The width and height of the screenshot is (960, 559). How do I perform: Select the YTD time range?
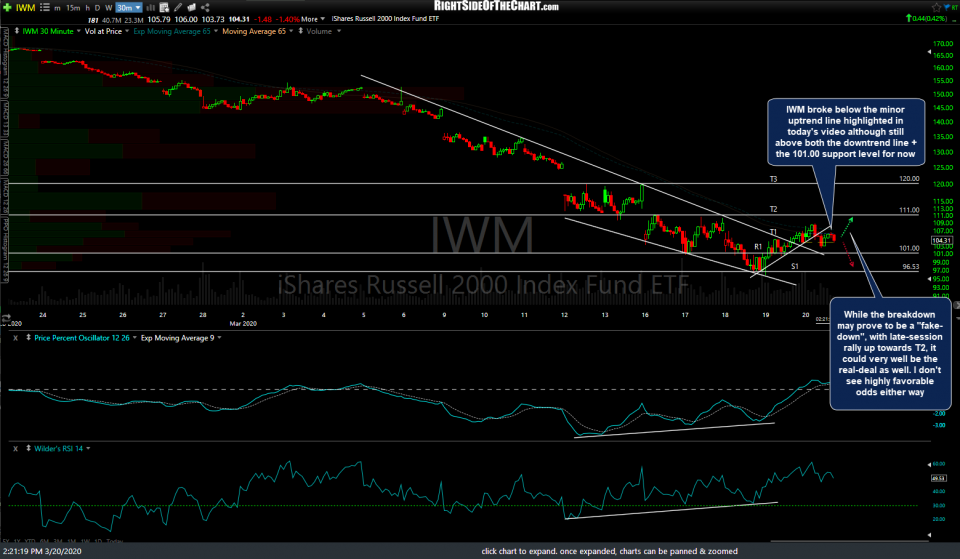point(30,541)
